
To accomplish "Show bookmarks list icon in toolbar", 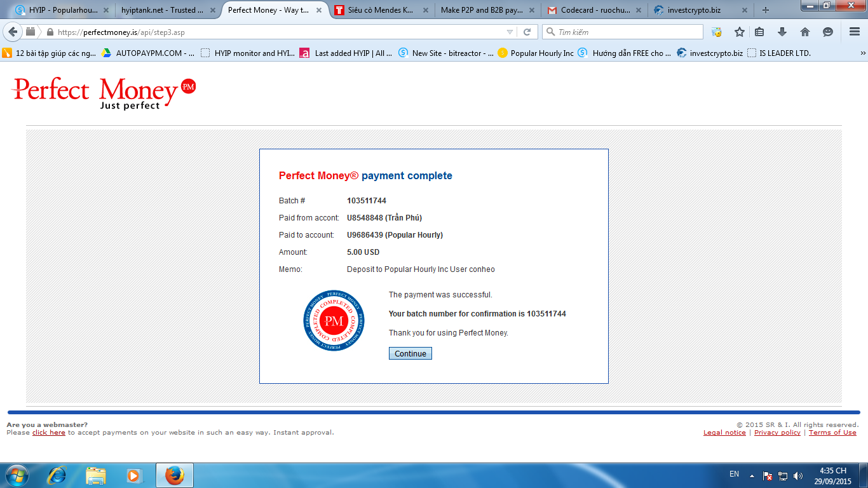I will point(759,32).
